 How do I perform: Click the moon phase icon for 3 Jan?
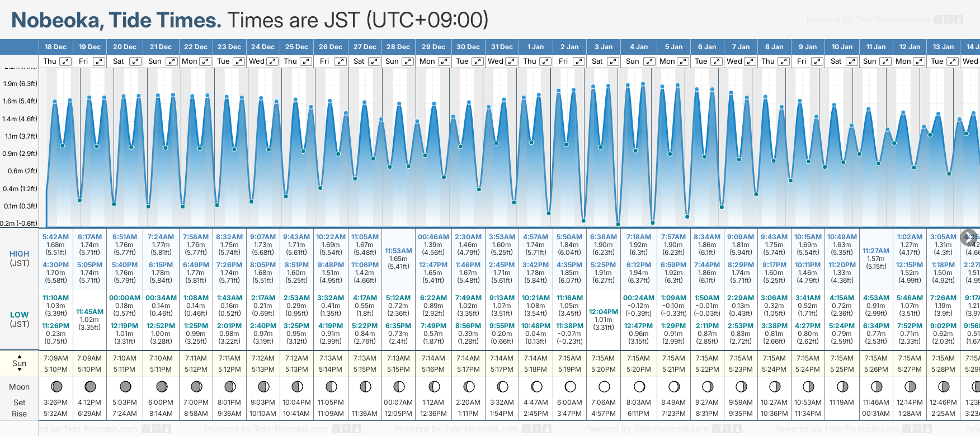coord(604,386)
